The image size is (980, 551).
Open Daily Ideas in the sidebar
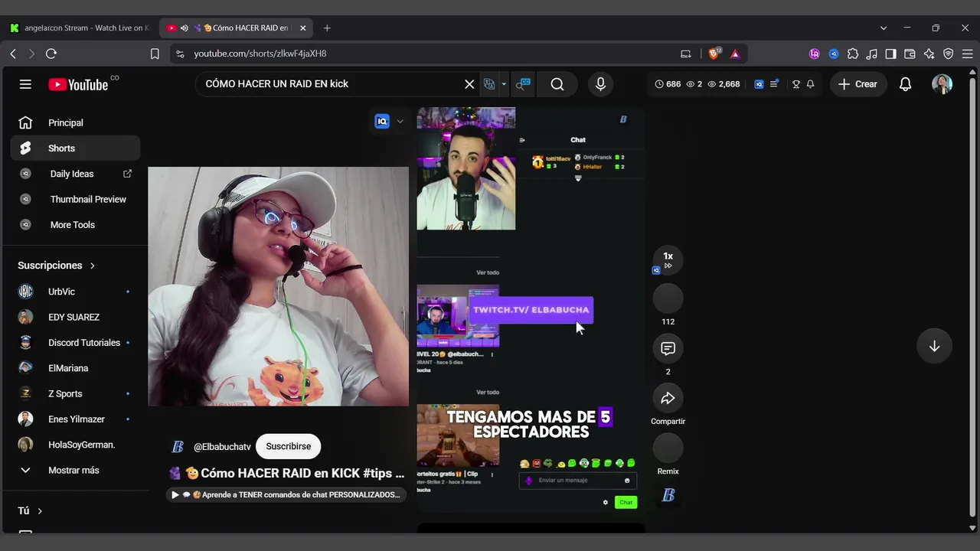(75, 174)
